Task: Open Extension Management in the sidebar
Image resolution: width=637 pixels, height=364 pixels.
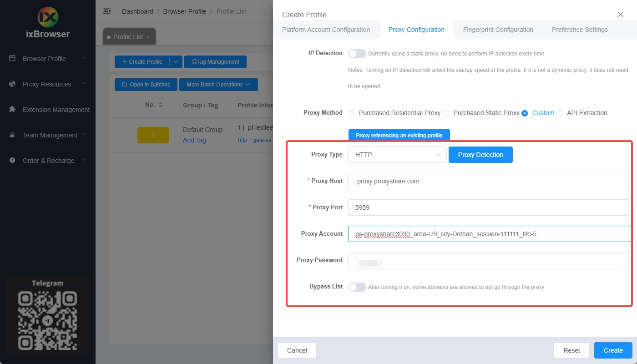Action: [48, 110]
